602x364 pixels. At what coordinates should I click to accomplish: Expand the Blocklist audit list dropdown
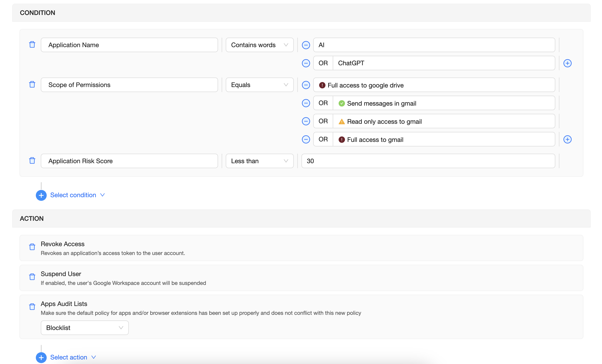tap(85, 328)
